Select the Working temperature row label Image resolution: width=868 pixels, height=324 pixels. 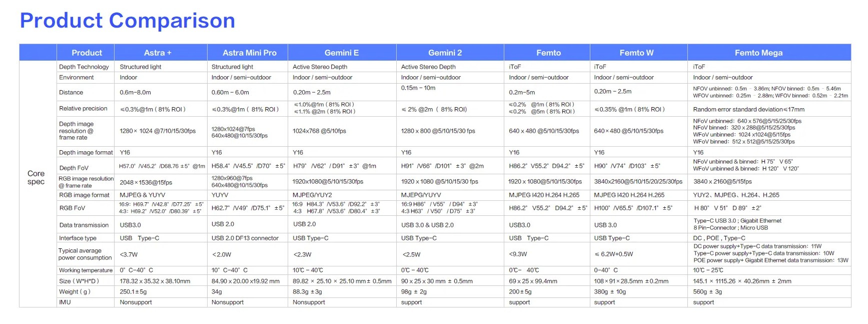86,270
